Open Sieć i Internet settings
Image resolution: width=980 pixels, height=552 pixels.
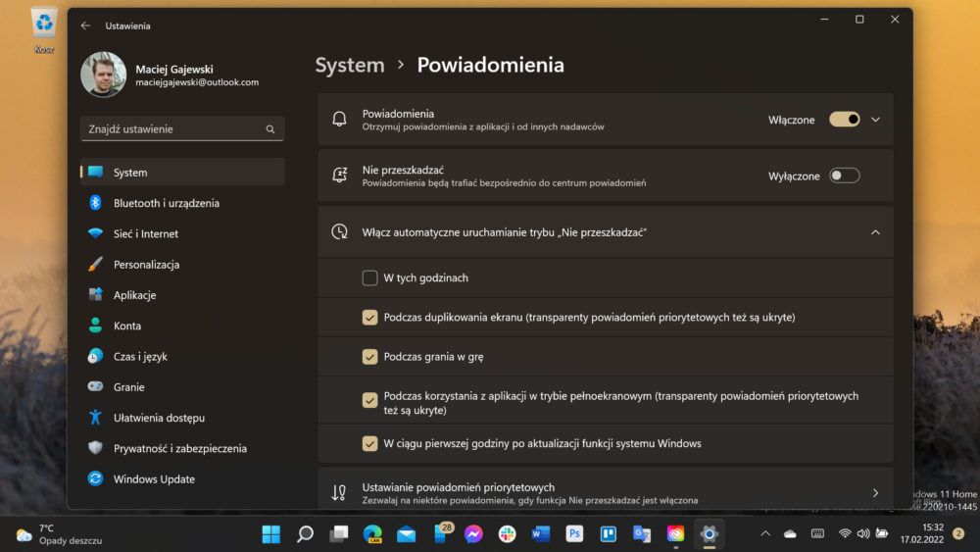tap(182, 233)
